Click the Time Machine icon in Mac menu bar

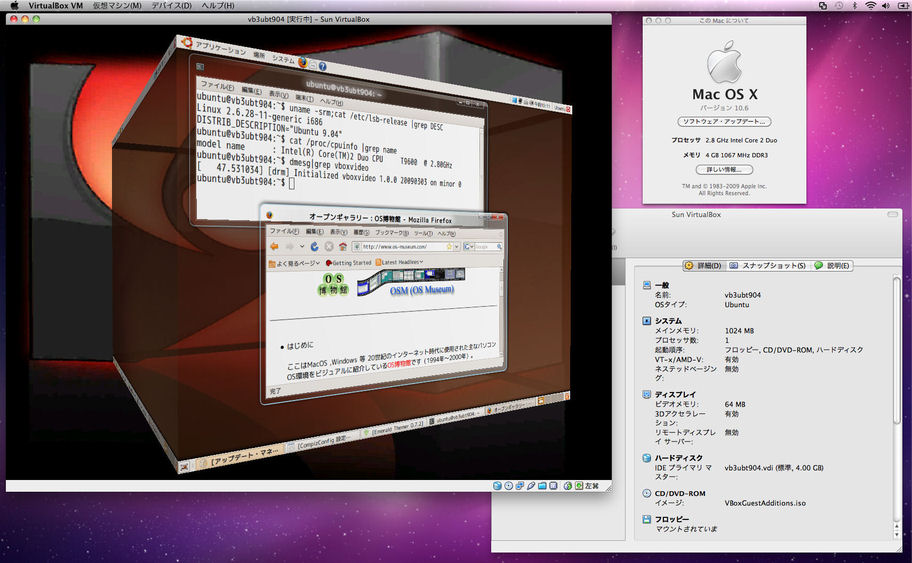tap(839, 5)
